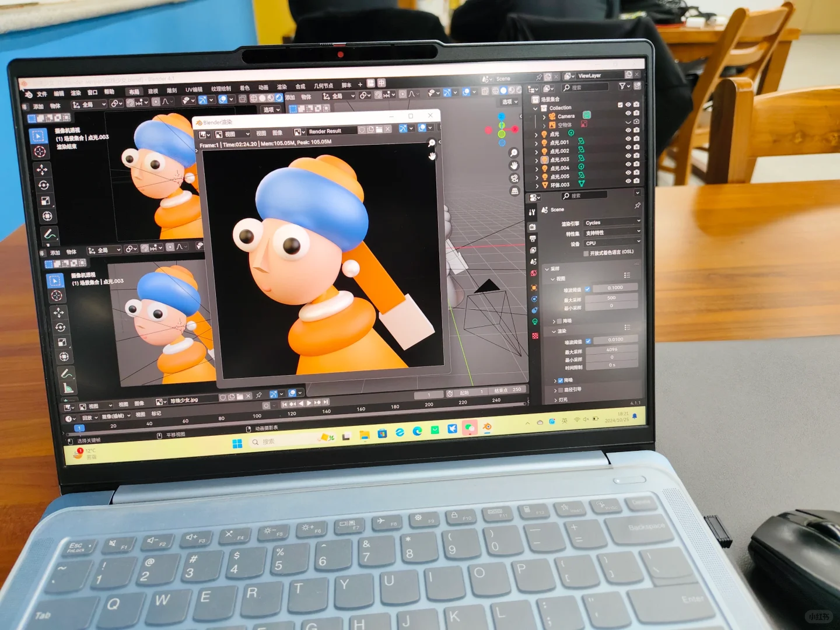Click the viewport 最大采样 500 field
840x630 pixels.
pos(611,298)
